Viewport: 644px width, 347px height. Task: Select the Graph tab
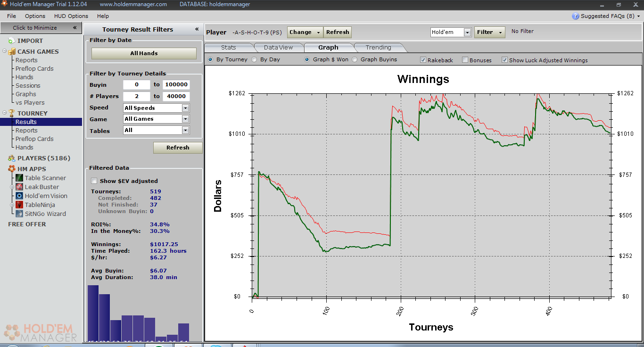(328, 47)
